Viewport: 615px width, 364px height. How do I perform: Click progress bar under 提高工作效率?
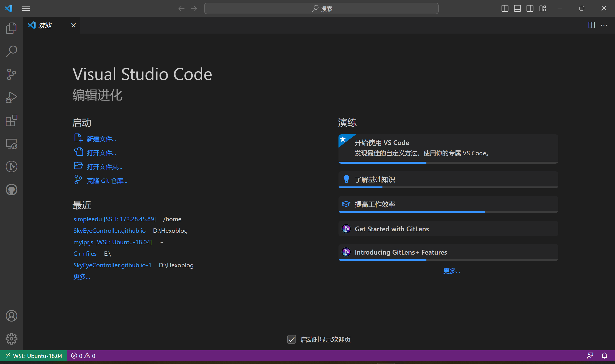point(448,212)
